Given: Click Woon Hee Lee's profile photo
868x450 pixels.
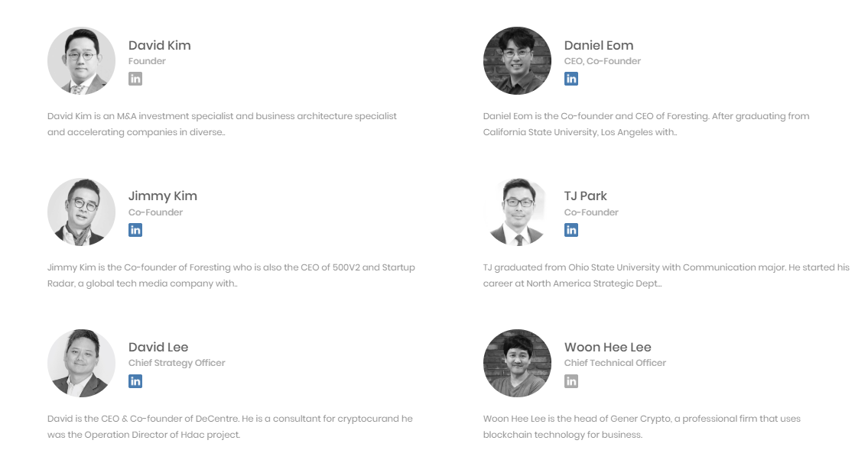Looking at the screenshot, I should [x=517, y=363].
